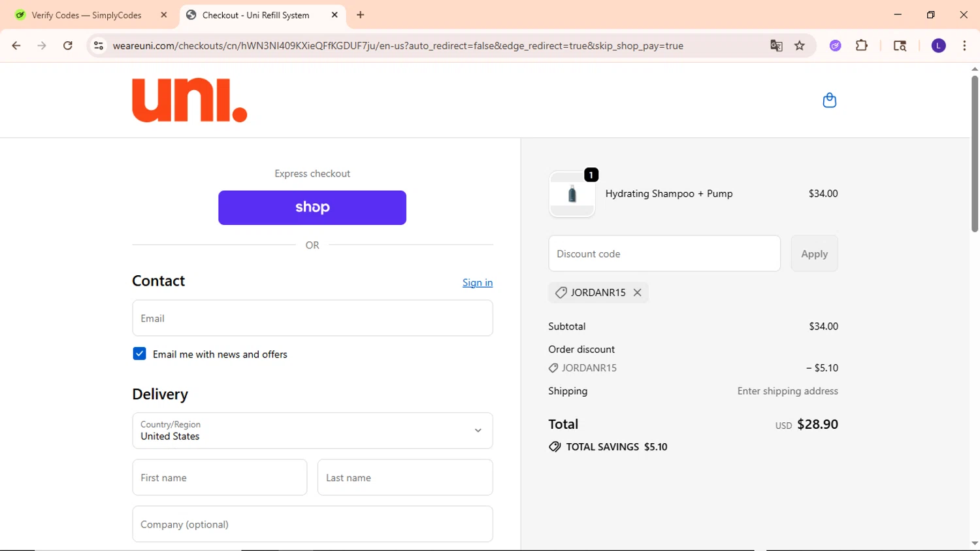This screenshot has width=980, height=551.
Task: Reload the checkout page
Action: (x=68, y=46)
